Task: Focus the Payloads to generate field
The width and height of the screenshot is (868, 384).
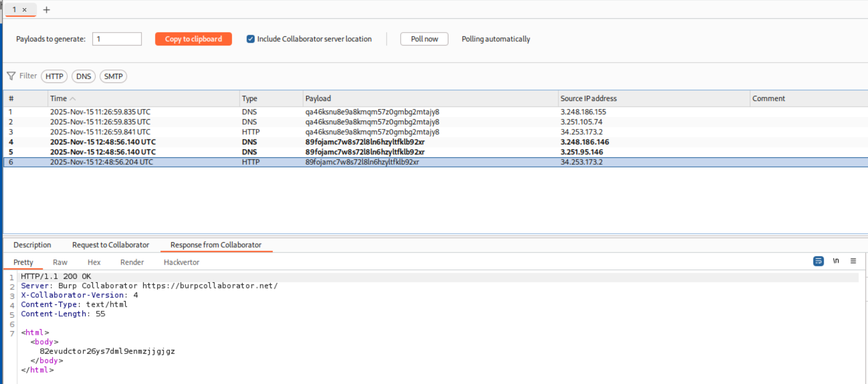Action: 117,39
